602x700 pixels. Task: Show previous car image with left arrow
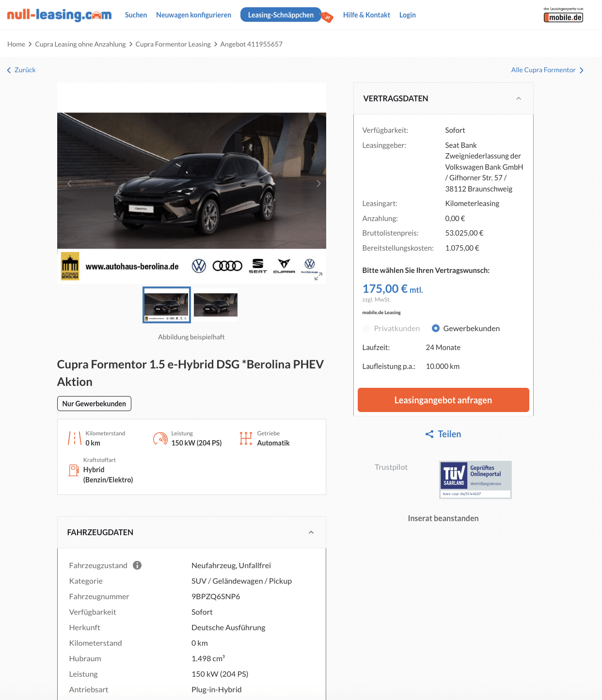69,183
